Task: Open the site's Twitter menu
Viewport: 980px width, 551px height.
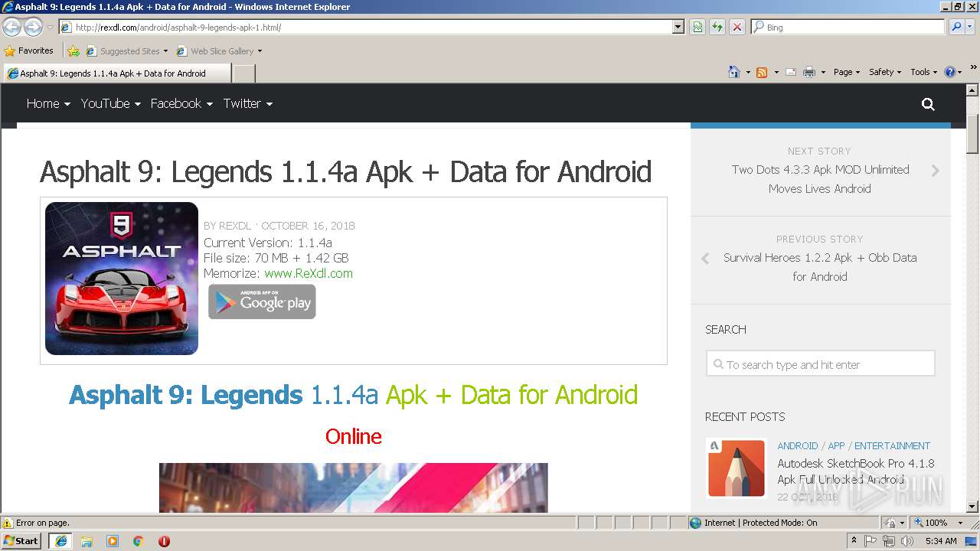Action: [248, 103]
